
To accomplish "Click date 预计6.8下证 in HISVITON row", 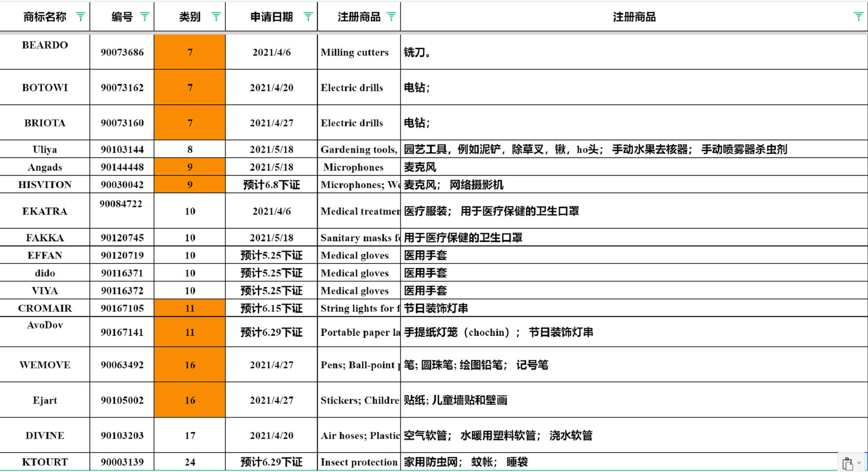I will tap(271, 185).
